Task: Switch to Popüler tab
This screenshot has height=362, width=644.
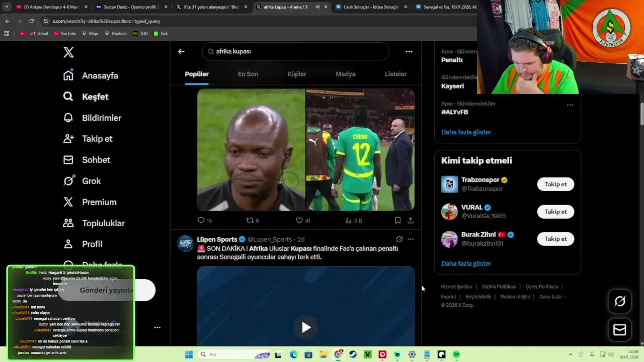Action: point(197,74)
